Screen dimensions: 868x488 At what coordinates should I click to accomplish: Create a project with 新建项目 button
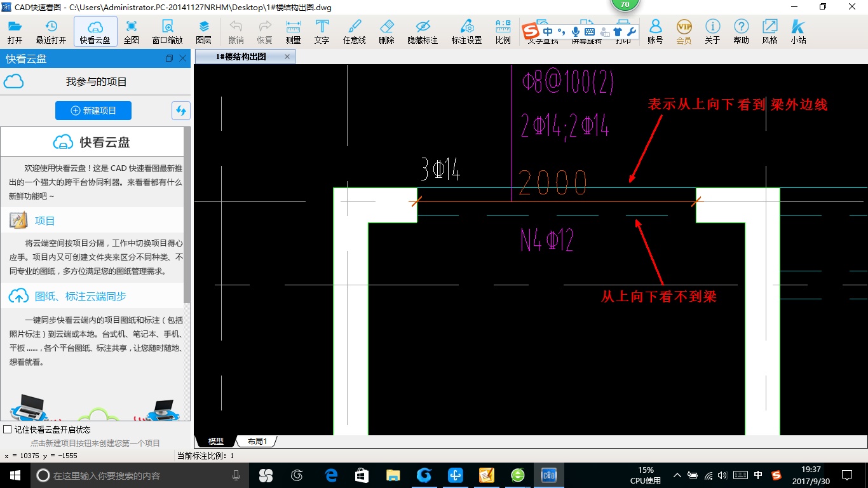(x=93, y=111)
